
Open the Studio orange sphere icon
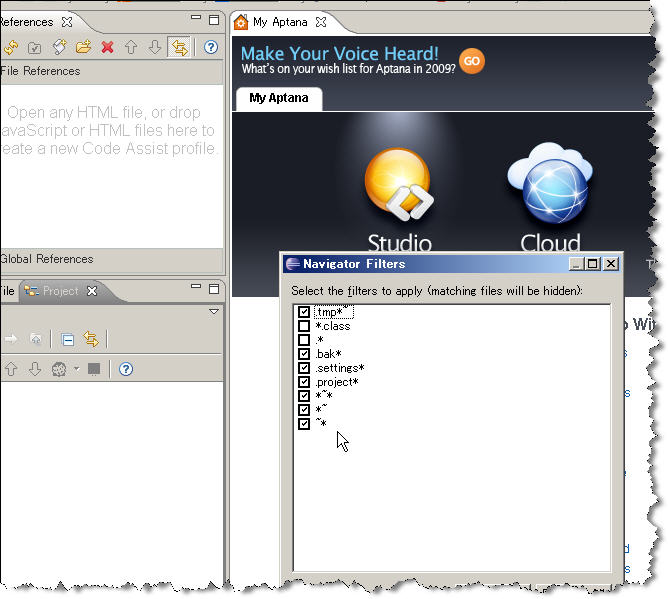[399, 184]
